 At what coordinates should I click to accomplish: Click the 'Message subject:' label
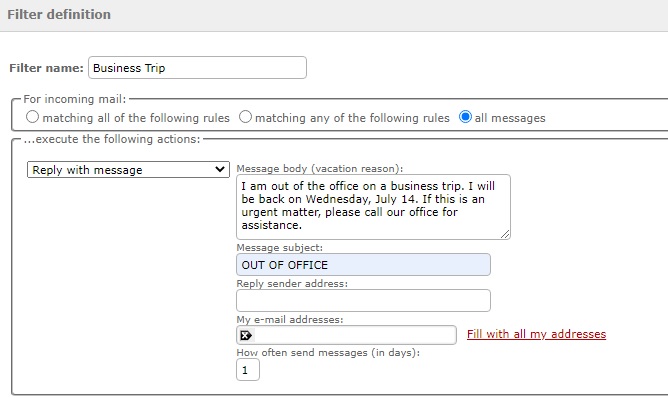[x=279, y=248]
